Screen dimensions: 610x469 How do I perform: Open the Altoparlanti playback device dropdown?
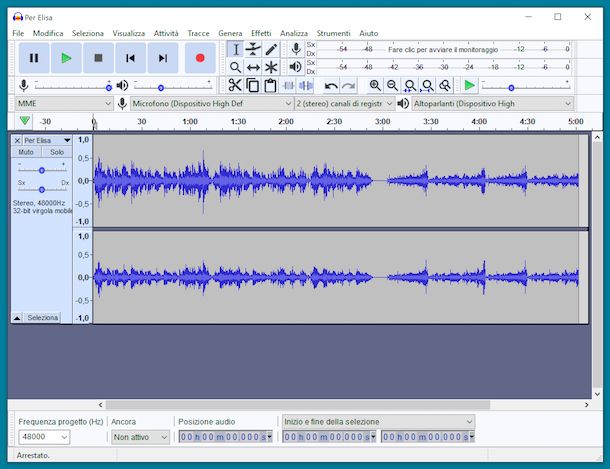493,103
